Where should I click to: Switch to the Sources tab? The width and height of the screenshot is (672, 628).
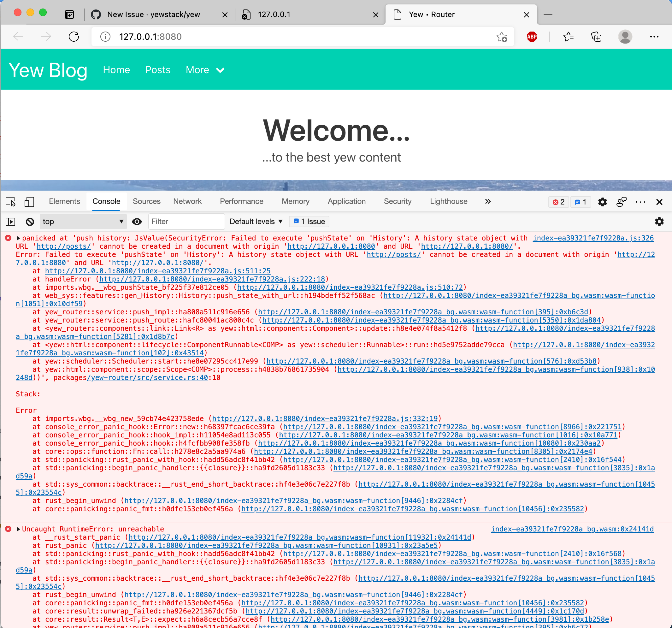click(x=146, y=202)
